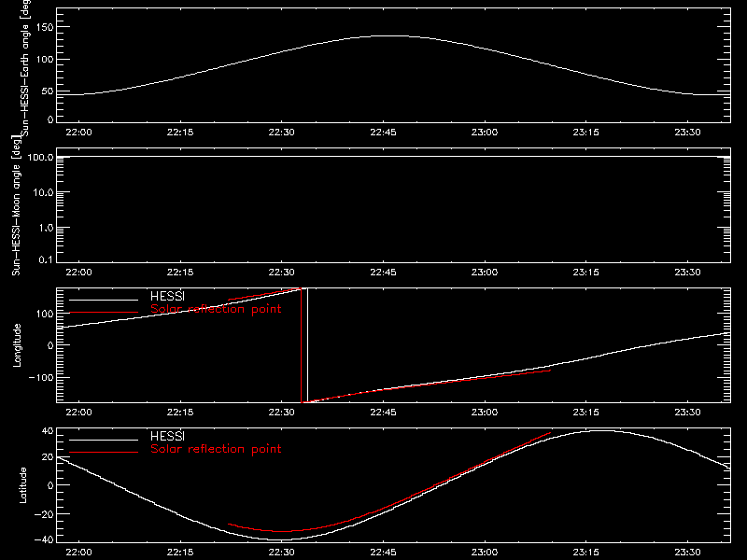The image size is (747, 560).
Task: Click 22:00 label under Moon angle plot
Action: pyautogui.click(x=78, y=272)
